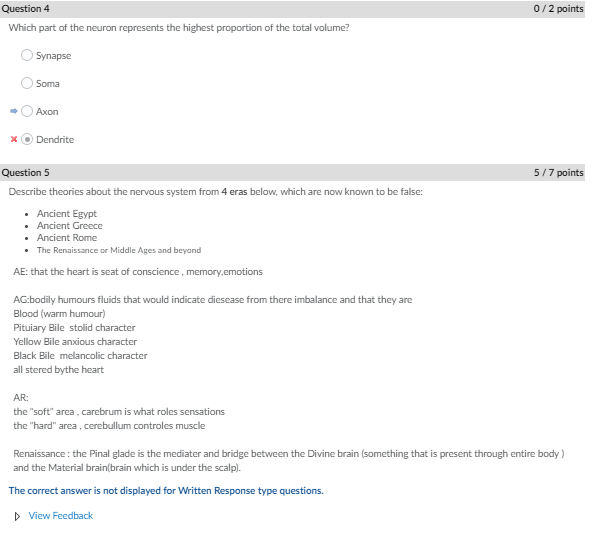Click the Question 5 header
This screenshot has height=535, width=603.
click(26, 173)
